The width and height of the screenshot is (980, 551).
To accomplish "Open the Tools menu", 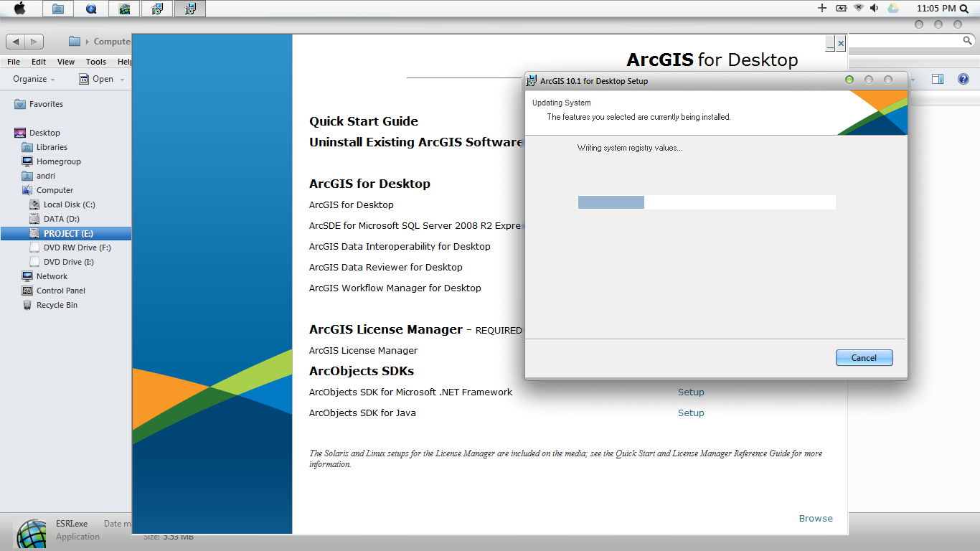I will tap(96, 62).
